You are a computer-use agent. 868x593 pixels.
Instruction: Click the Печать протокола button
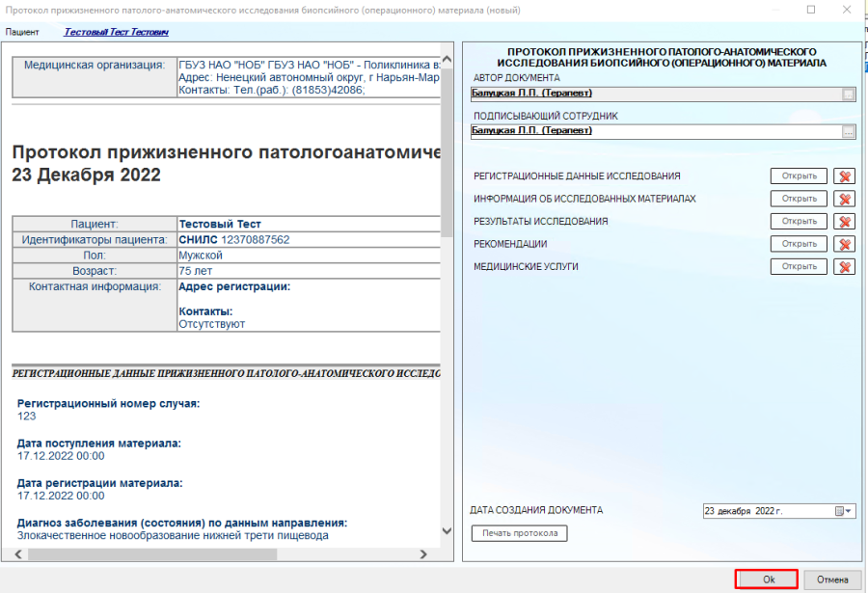[520, 533]
